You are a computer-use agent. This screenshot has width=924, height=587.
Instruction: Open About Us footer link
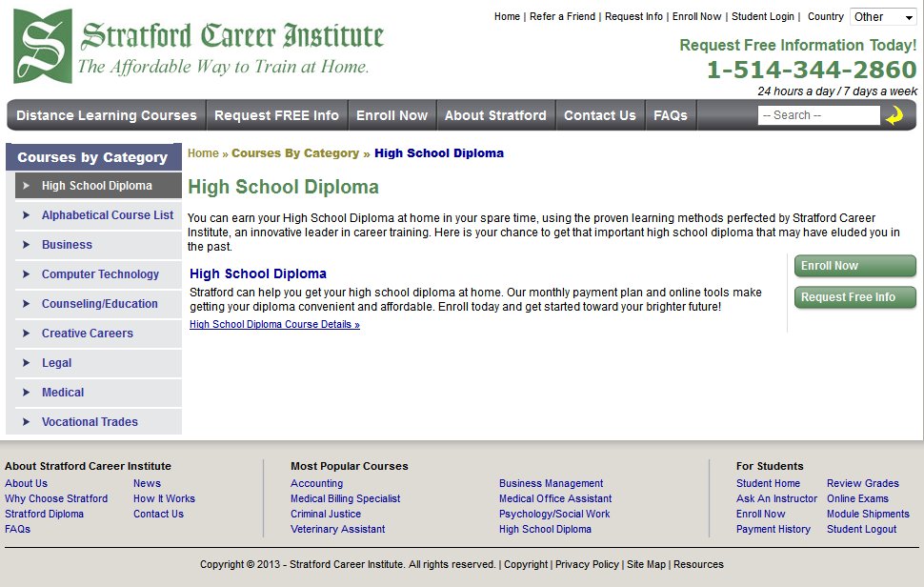click(26, 483)
